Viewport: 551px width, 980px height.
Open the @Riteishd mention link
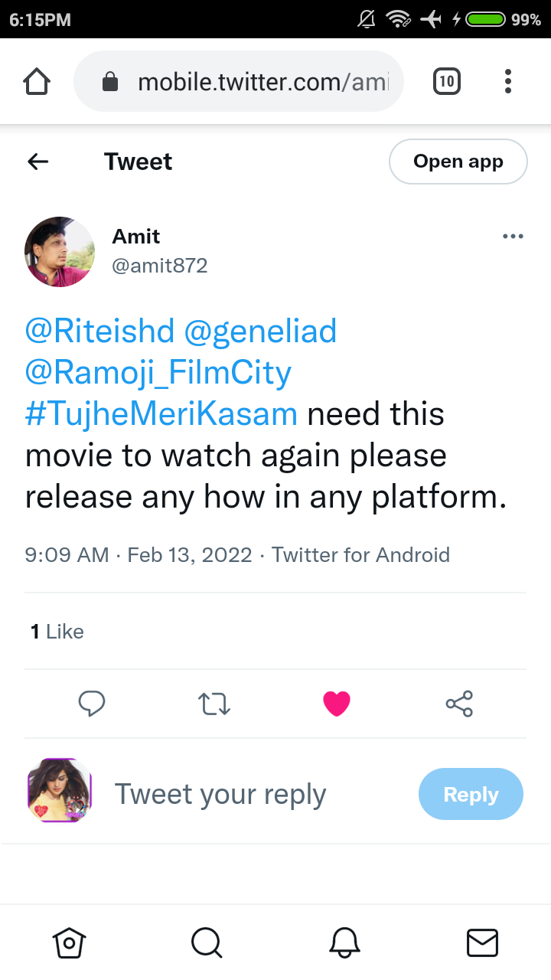[x=99, y=332]
